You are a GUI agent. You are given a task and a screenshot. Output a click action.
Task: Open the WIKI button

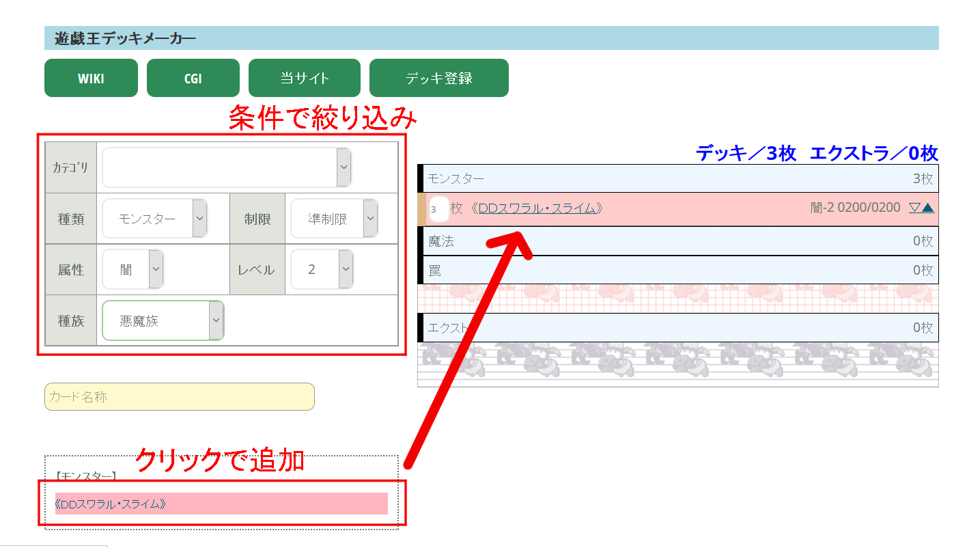point(91,78)
